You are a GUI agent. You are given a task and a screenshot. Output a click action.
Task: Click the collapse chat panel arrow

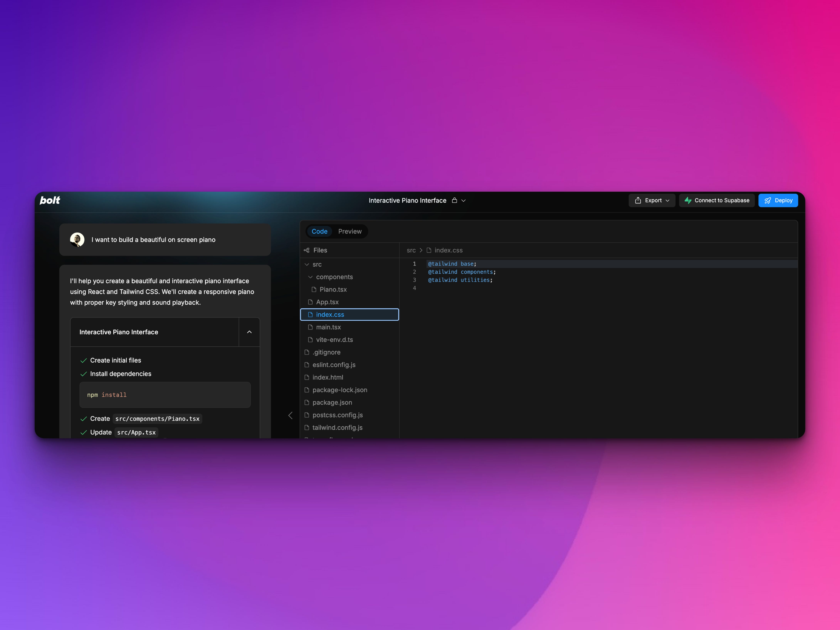291,415
